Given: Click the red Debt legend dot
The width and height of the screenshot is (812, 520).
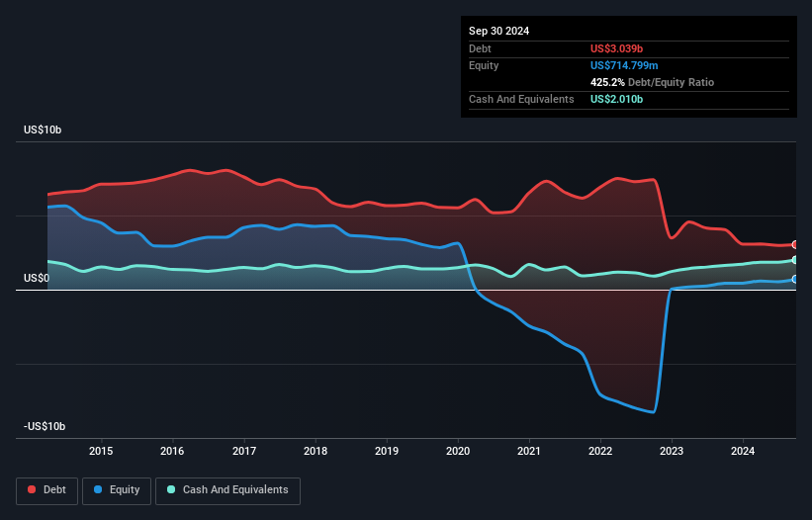Looking at the screenshot, I should point(32,489).
